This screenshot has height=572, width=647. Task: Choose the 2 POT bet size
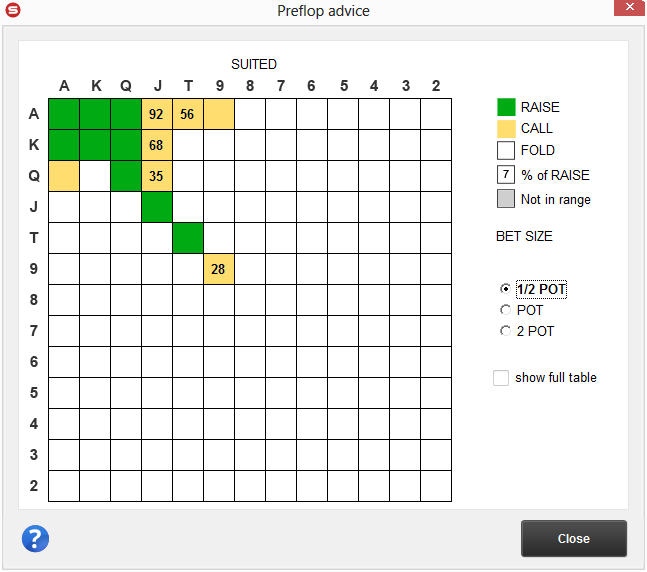coord(505,331)
